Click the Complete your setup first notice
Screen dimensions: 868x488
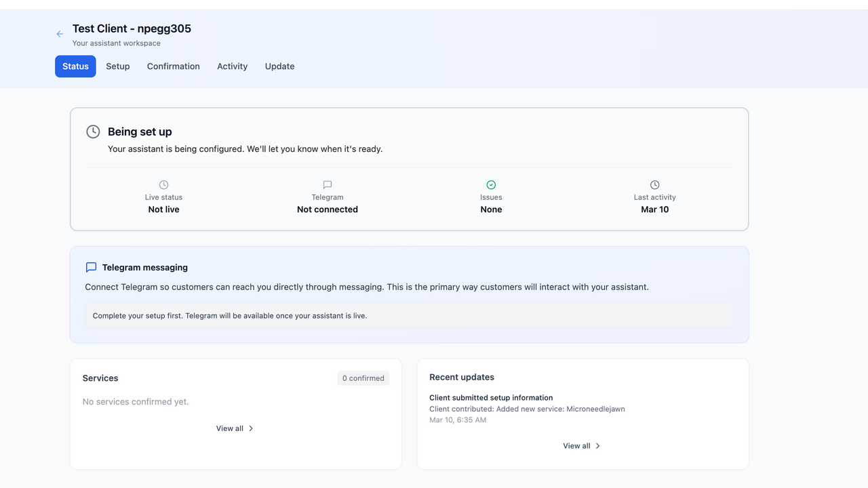(x=409, y=316)
